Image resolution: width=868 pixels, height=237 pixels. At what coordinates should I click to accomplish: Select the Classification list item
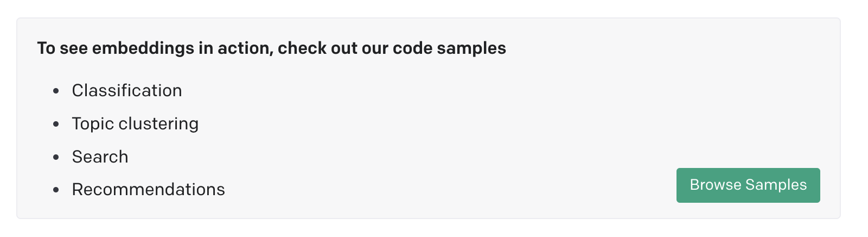point(127,90)
